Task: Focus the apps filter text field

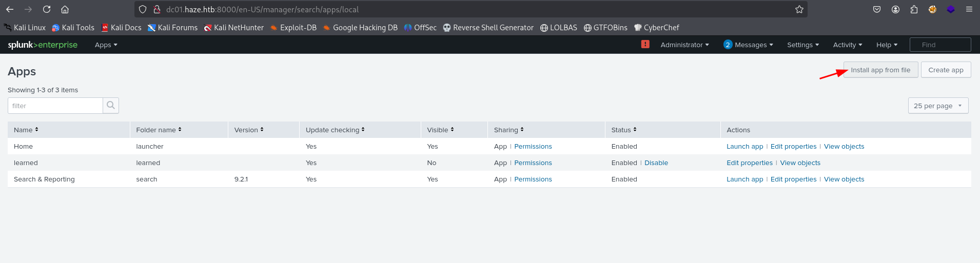Action: 55,106
